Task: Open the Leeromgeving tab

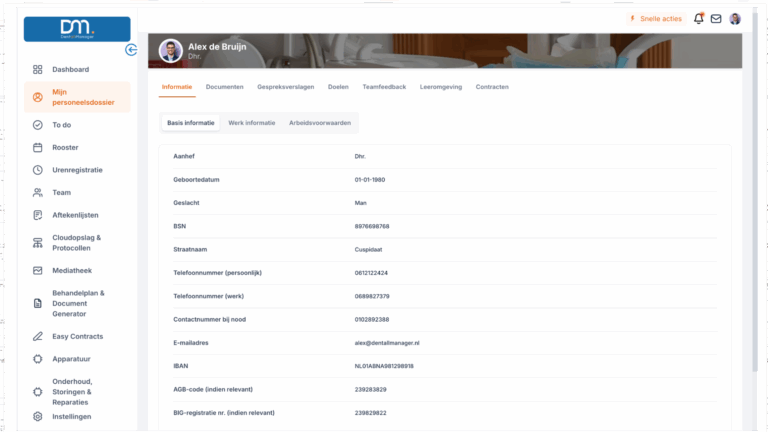Action: click(x=441, y=87)
